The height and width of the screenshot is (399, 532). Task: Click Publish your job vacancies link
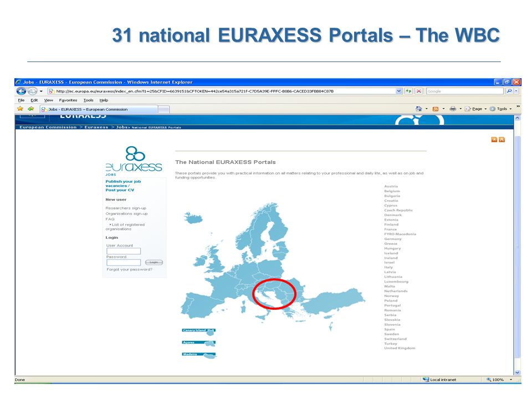click(x=123, y=183)
